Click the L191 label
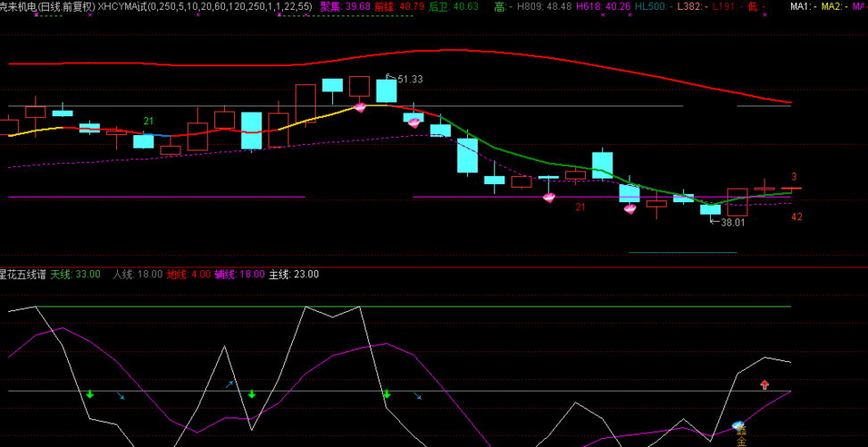 (726, 6)
